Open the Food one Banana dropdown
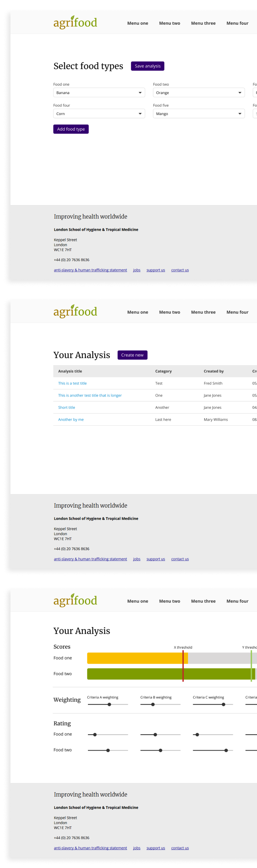Image resolution: width=257 pixels, height=868 pixels. (x=99, y=93)
